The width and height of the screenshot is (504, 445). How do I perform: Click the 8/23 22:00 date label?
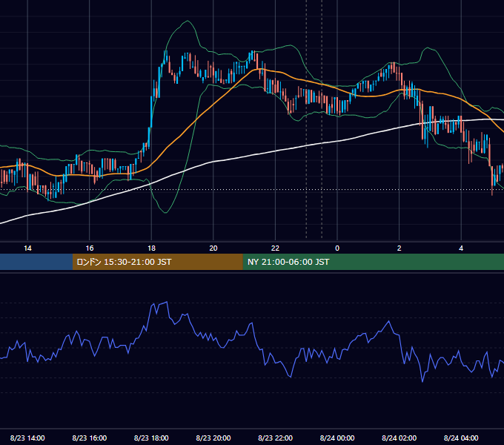click(275, 438)
